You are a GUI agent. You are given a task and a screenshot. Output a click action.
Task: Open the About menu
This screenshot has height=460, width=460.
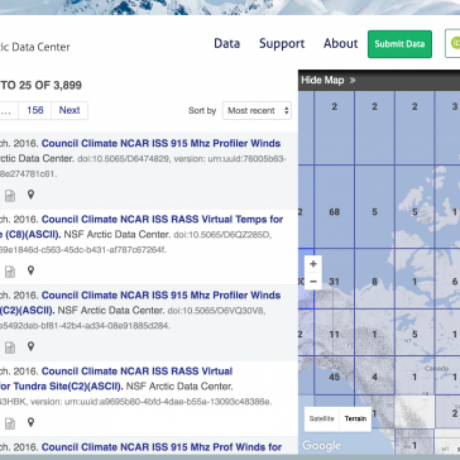340,44
